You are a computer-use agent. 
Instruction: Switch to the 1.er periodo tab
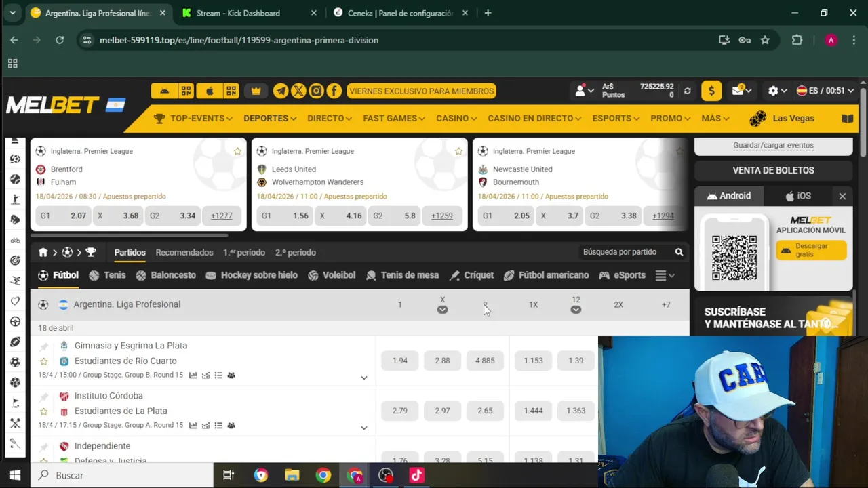244,252
